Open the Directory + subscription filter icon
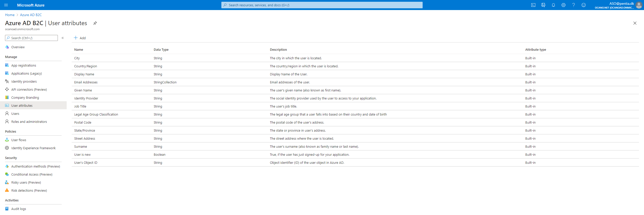This screenshot has width=644, height=215. [x=543, y=5]
